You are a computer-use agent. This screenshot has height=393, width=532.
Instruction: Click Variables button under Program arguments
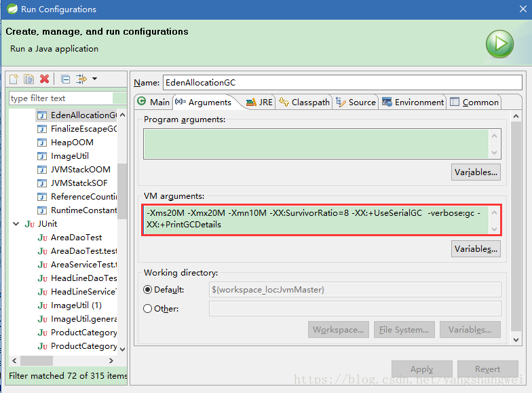coord(476,172)
